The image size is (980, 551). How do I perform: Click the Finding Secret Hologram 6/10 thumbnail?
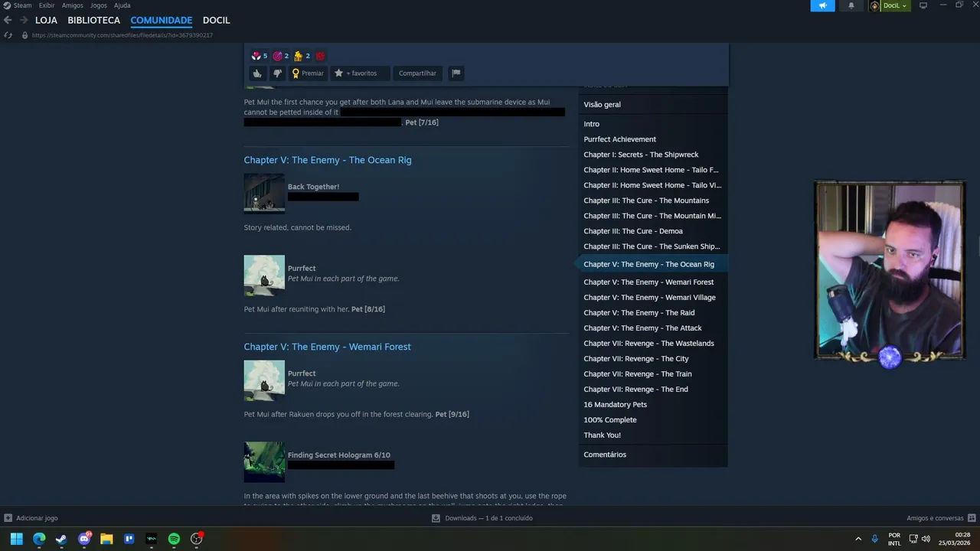264,461
